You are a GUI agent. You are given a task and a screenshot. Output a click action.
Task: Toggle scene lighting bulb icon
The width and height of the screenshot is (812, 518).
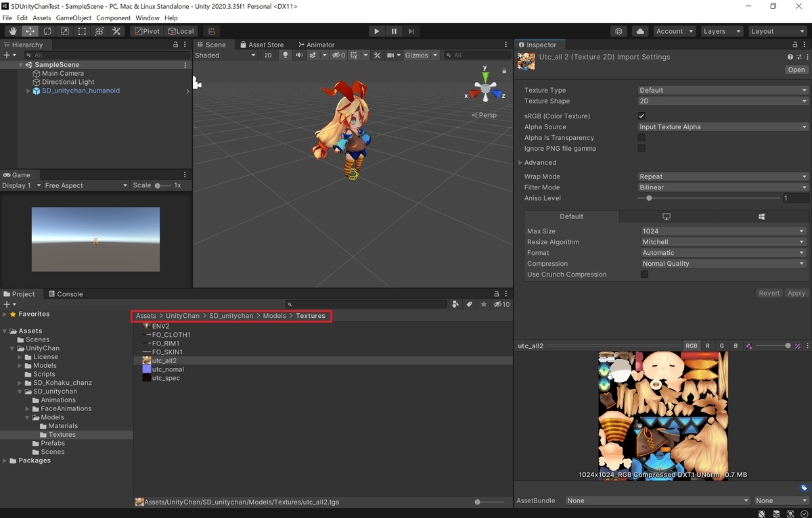click(x=285, y=55)
